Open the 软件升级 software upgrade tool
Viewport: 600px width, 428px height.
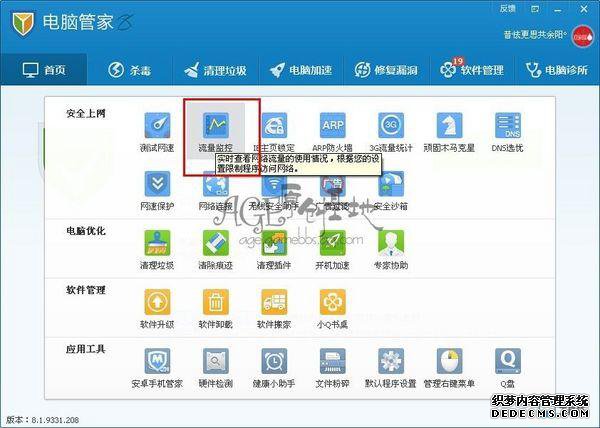157,309
